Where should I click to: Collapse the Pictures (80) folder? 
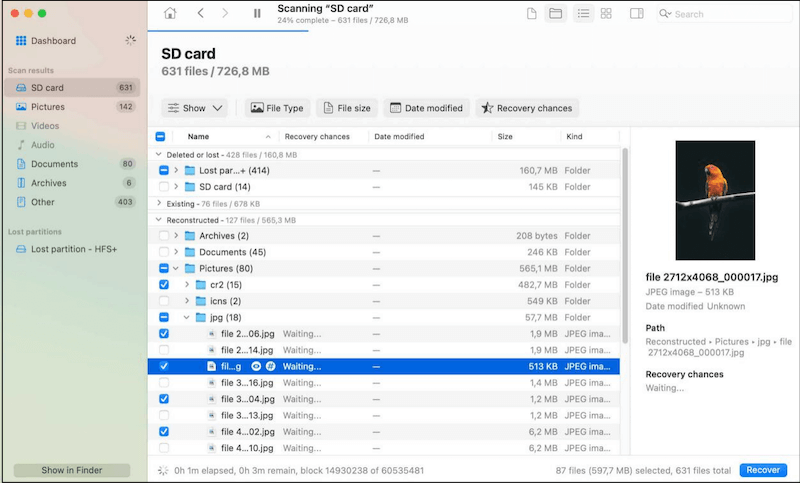tap(176, 268)
